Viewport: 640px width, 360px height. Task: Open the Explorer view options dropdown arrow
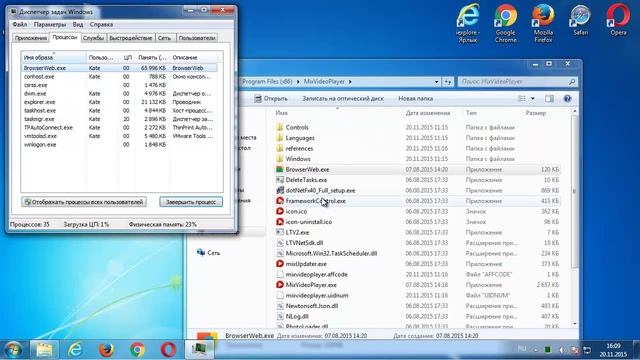(x=532, y=99)
